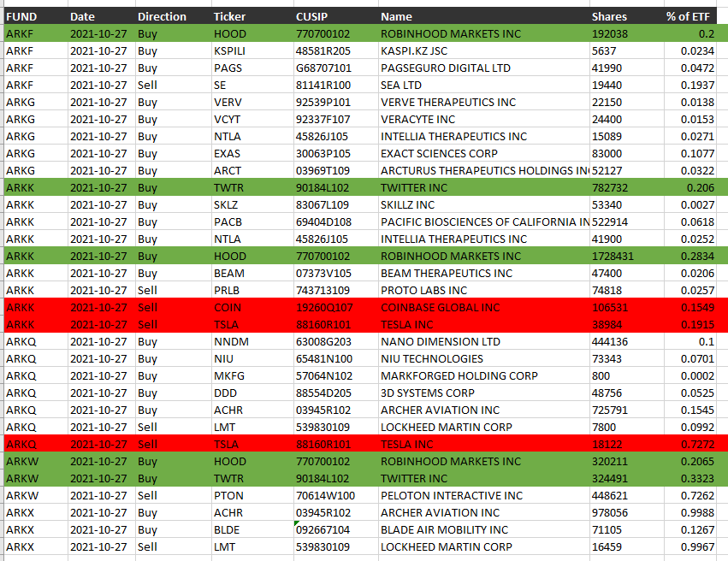Click the VERV ticker cell
Viewport: 728px width, 561px height.
(228, 102)
